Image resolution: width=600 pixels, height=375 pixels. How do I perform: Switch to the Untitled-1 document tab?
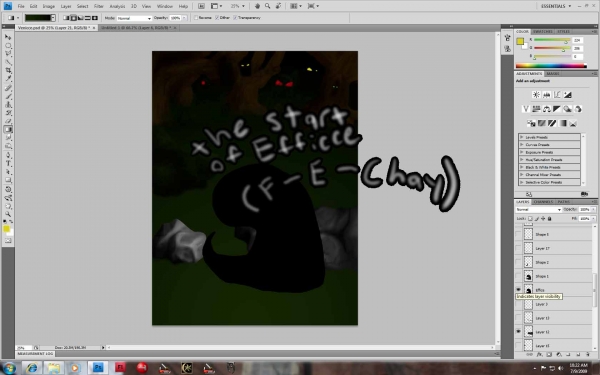click(x=138, y=28)
